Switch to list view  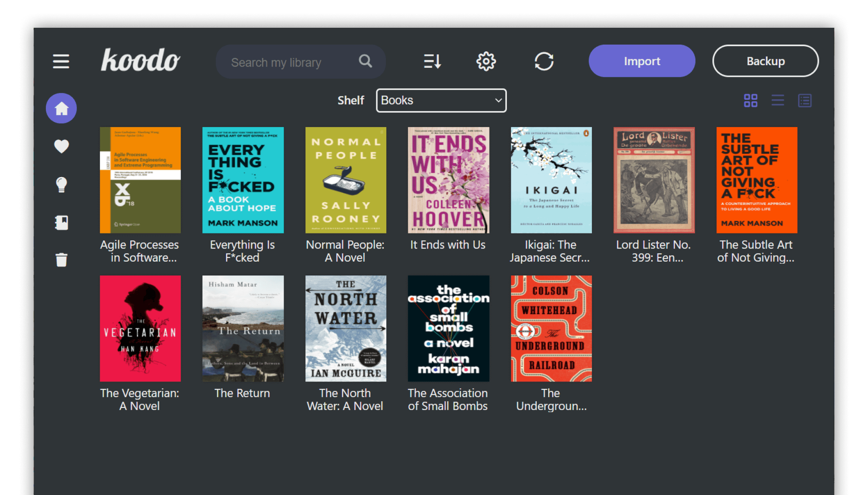click(x=778, y=101)
